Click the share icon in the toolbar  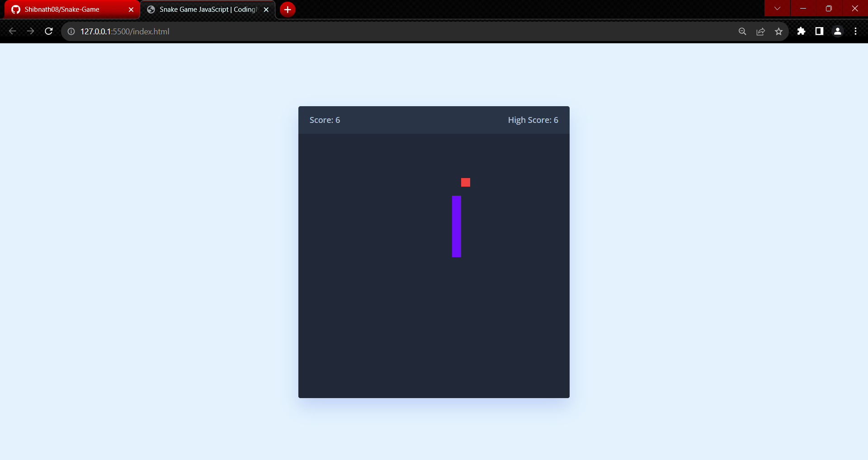(760, 31)
